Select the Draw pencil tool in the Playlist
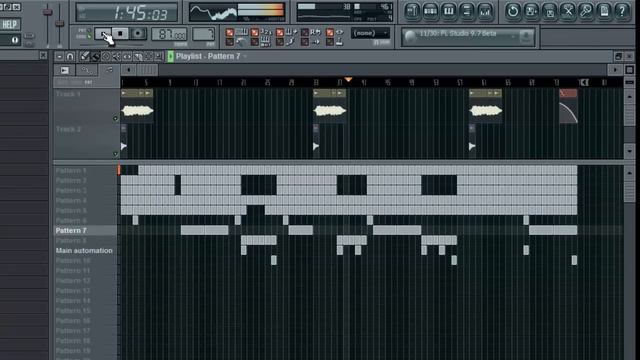This screenshot has height=360, width=640. coord(84,56)
